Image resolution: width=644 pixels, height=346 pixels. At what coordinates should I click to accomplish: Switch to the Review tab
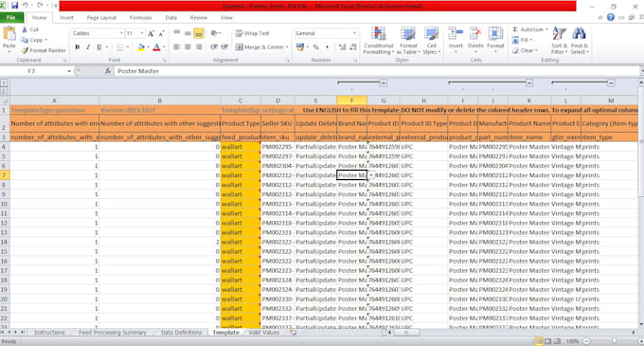pos(198,18)
